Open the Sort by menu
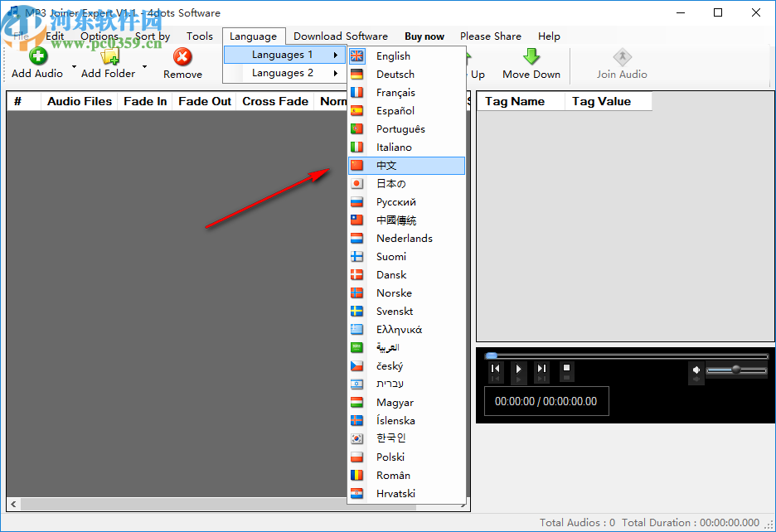 (153, 36)
